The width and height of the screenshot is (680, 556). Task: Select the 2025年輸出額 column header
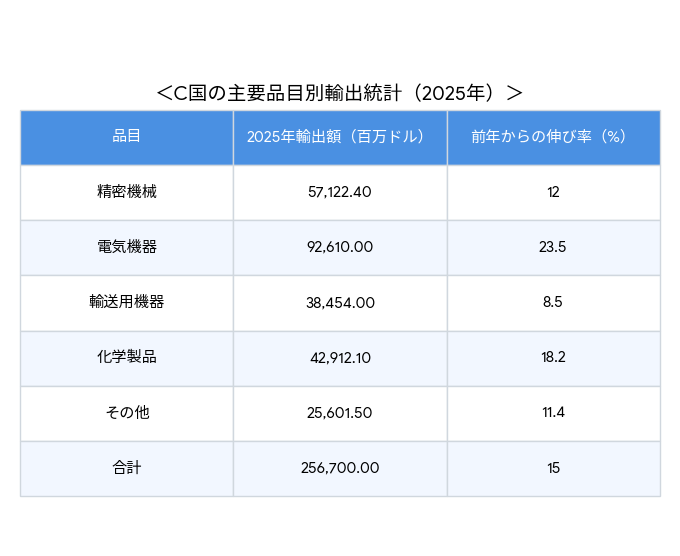(x=340, y=137)
